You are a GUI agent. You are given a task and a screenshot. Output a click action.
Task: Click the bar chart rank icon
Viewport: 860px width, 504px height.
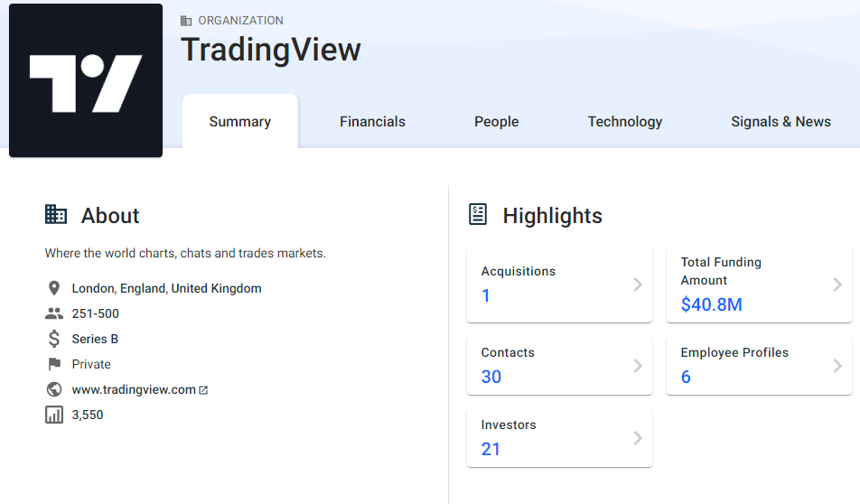(x=54, y=415)
